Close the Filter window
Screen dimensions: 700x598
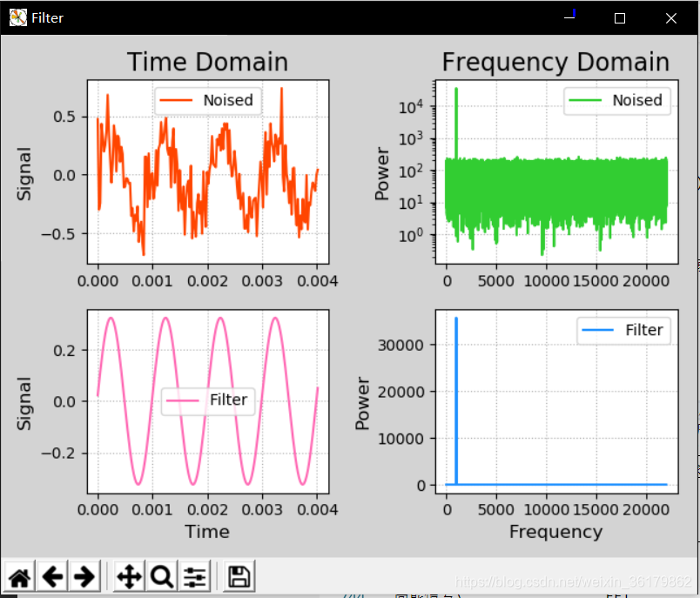(671, 18)
